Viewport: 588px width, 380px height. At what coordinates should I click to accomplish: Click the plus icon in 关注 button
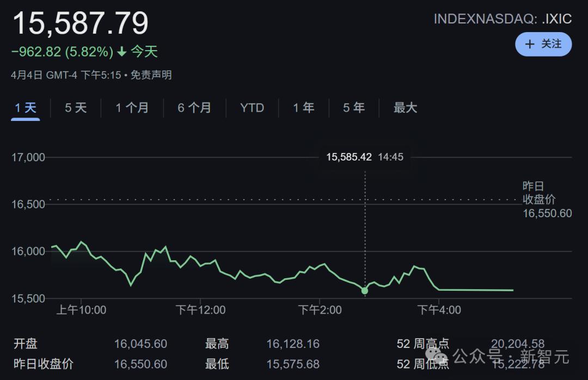click(x=530, y=44)
